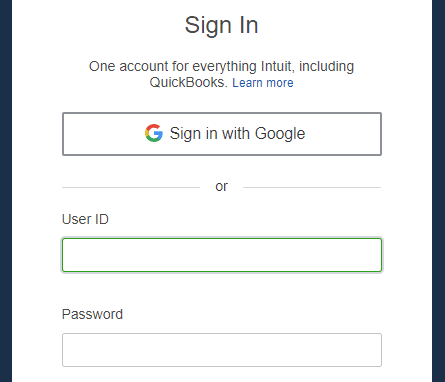
Task: Click the Sign In heading
Action: point(222,25)
